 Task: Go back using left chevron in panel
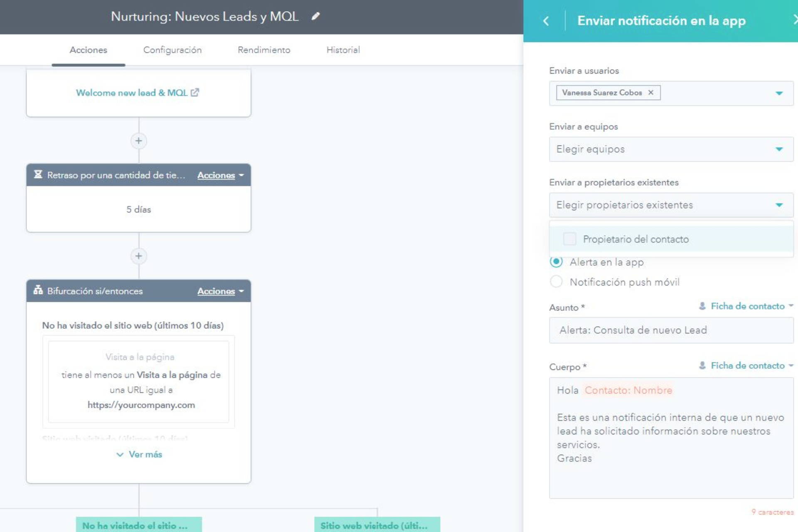[546, 21]
